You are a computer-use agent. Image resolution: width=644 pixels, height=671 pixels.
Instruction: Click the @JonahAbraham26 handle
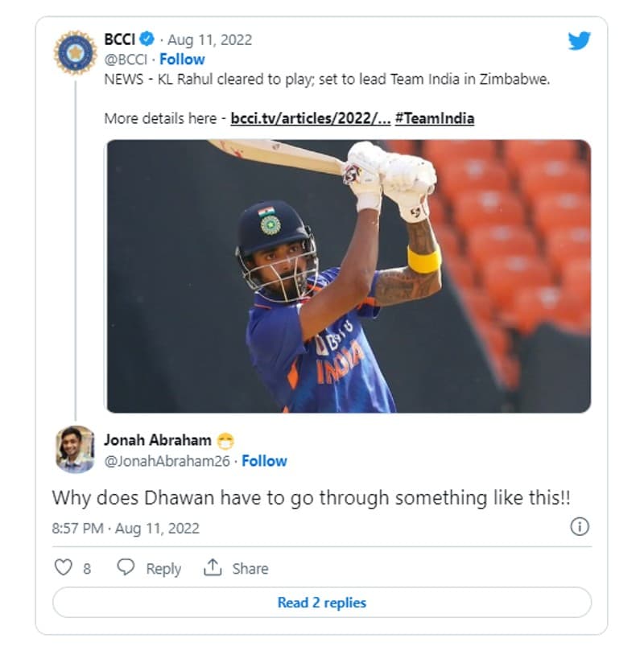168,461
